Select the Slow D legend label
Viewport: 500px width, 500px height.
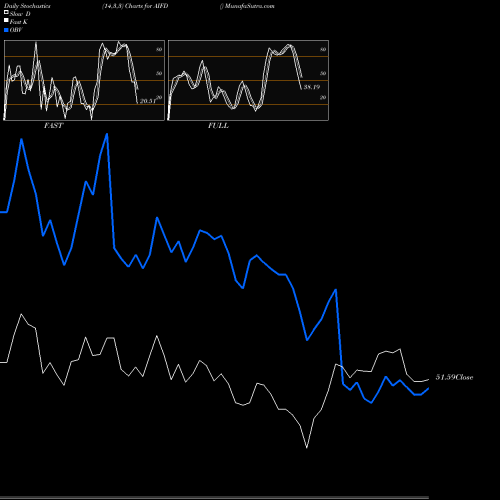point(20,14)
